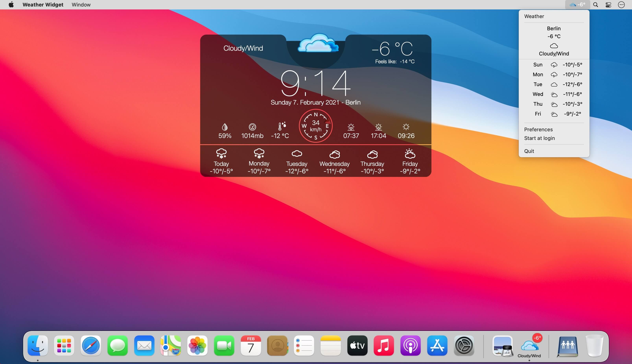Click the sunset icon above 17:04
Viewport: 632px width, 364px height.
click(x=378, y=127)
